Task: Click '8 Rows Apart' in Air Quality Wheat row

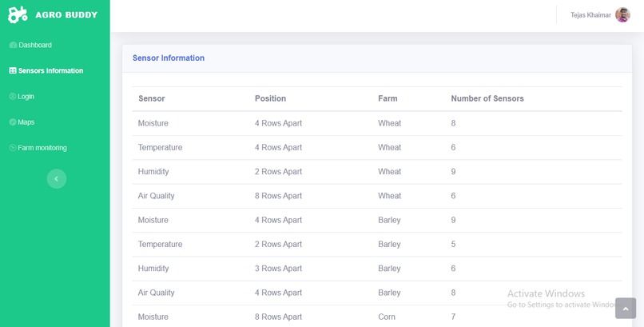Action: tap(278, 196)
